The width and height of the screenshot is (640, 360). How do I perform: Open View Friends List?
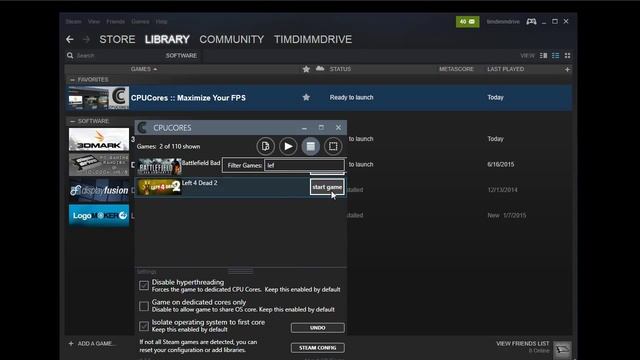[x=522, y=344]
